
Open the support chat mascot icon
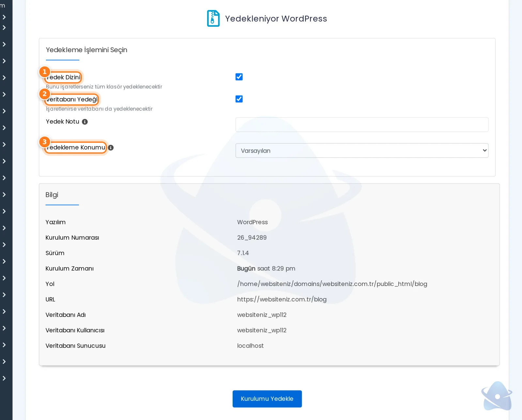pos(497,396)
